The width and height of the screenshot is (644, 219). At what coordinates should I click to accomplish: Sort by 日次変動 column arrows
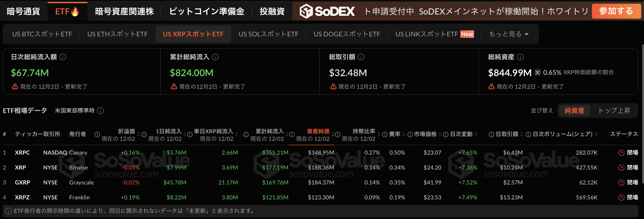[x=476, y=134]
